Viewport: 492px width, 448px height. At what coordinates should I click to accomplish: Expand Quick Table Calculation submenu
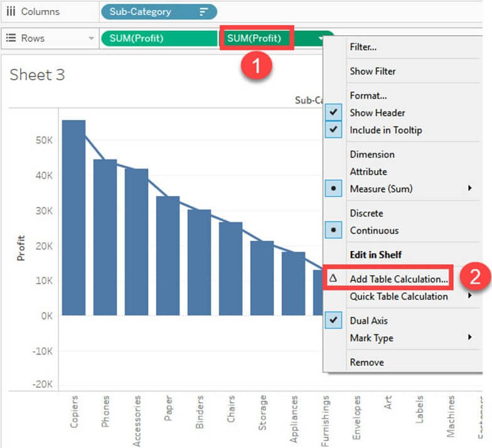point(470,296)
